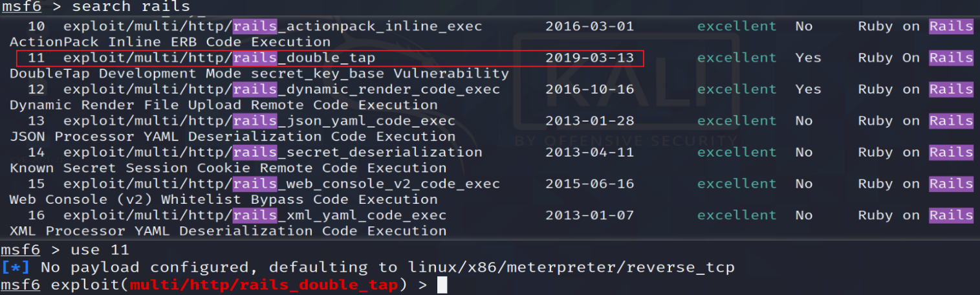Click 'DoubleTap Development Mode secret_key_base Vulnerability' description
The width and height of the screenshot is (980, 295).
pos(259,74)
